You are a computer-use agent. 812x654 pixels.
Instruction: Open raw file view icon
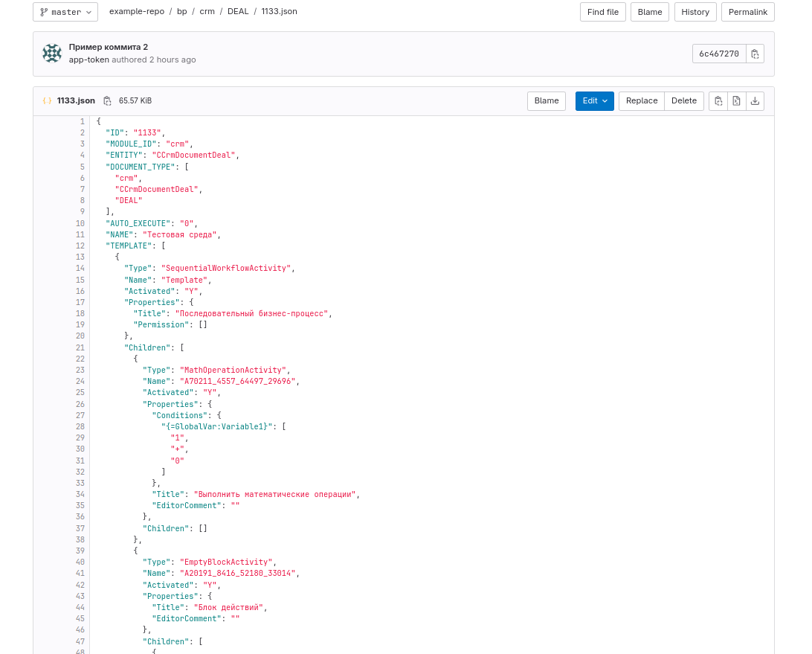pos(736,101)
